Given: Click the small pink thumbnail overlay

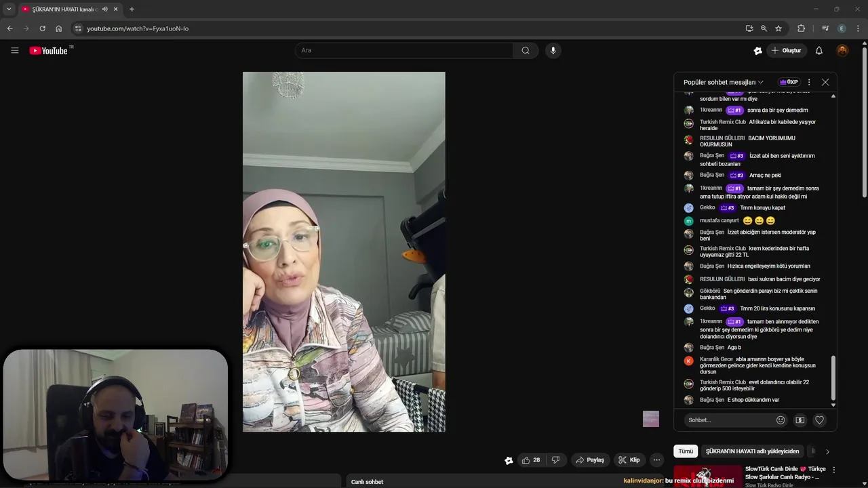Looking at the screenshot, I should coord(651,419).
